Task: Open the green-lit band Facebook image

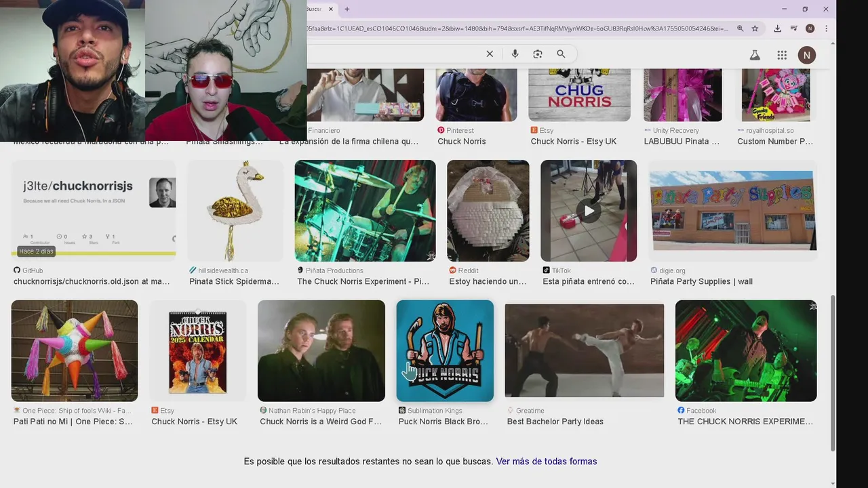Action: [746, 351]
